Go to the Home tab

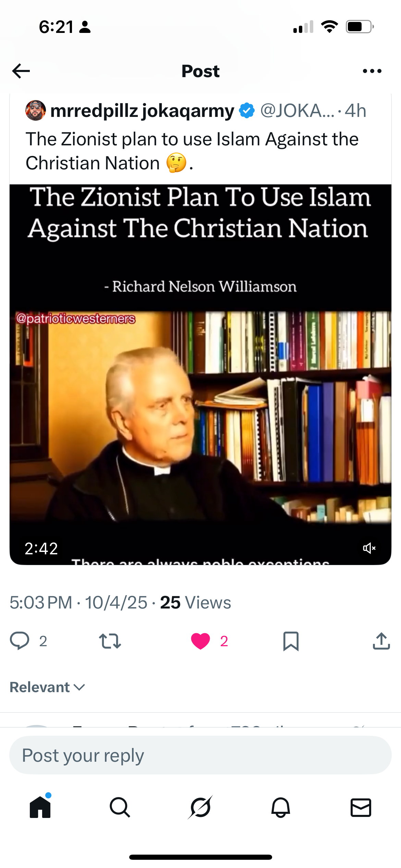tap(40, 807)
